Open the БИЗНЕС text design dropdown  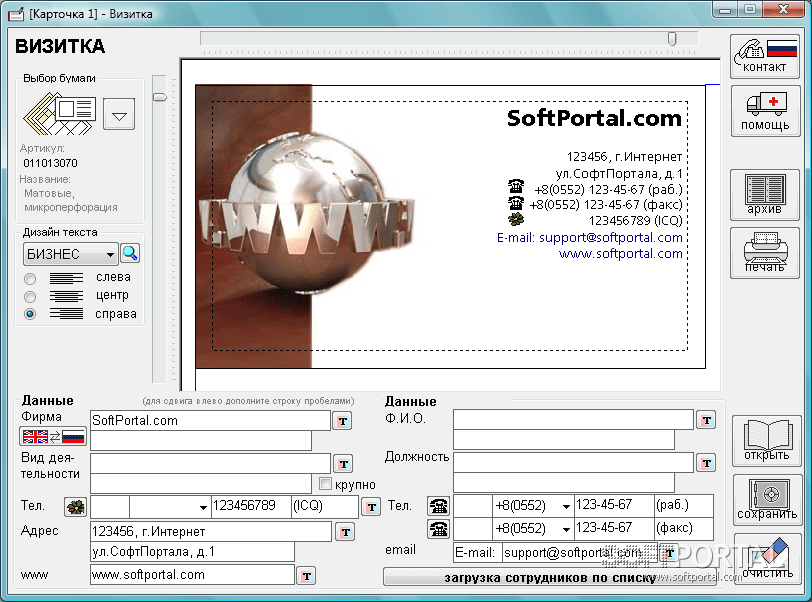70,254
